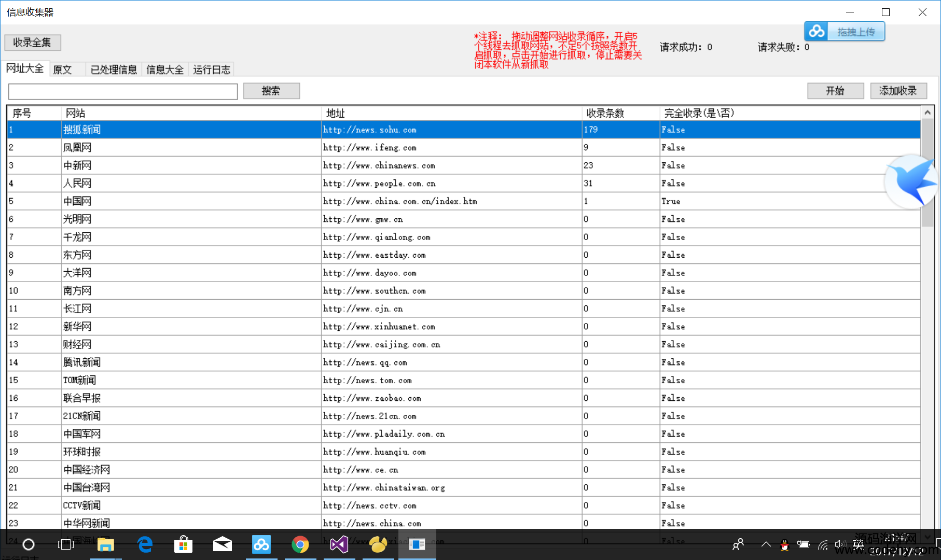Click the 搜索 button

coord(271,91)
